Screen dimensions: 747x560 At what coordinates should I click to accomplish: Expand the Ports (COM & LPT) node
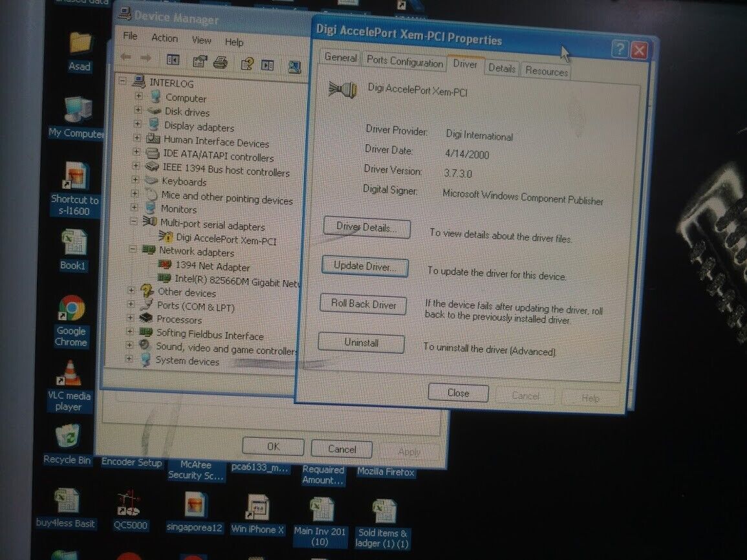131,303
